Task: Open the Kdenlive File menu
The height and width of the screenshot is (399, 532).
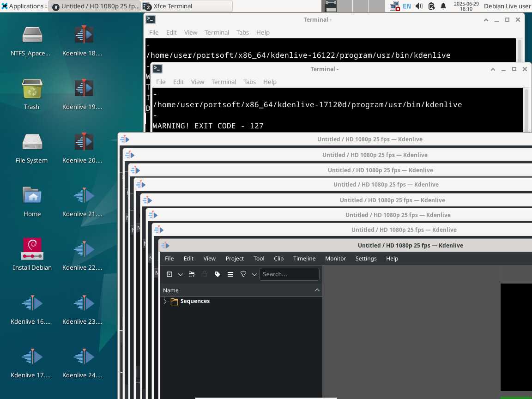Action: (x=169, y=259)
